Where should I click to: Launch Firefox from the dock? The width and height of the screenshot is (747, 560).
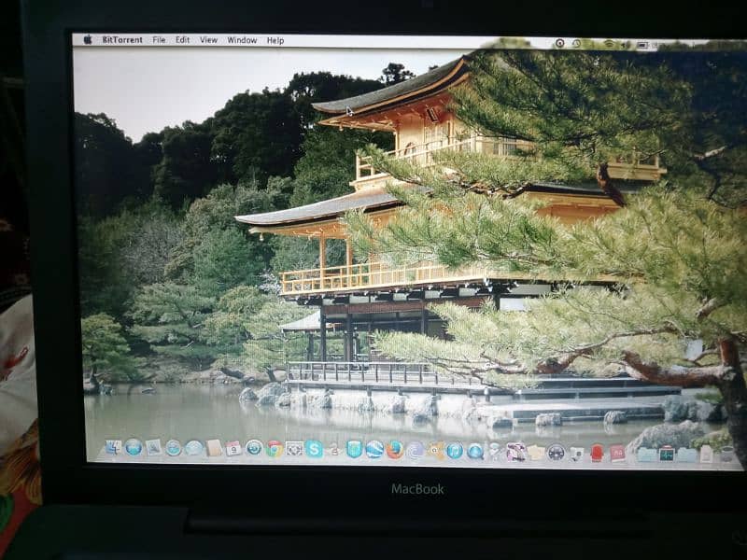click(x=395, y=449)
